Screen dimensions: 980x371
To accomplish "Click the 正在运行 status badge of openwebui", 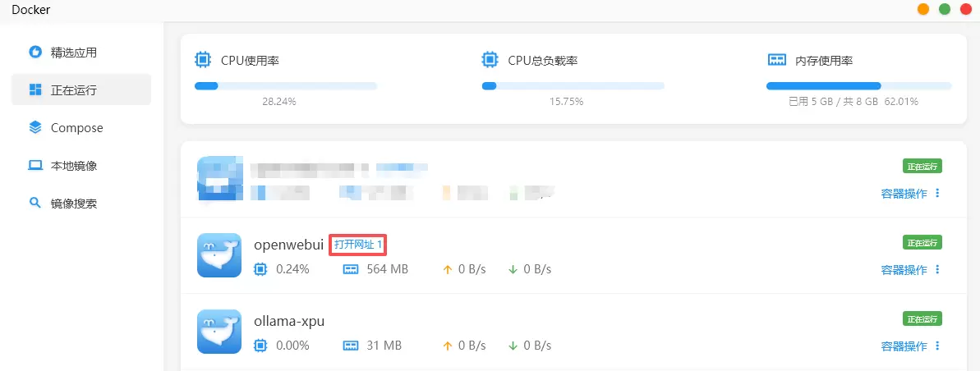I will [922, 242].
